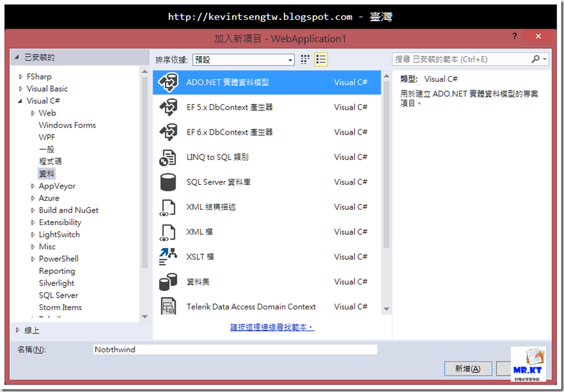Click the ADO.NET entity data model icon

(168, 82)
